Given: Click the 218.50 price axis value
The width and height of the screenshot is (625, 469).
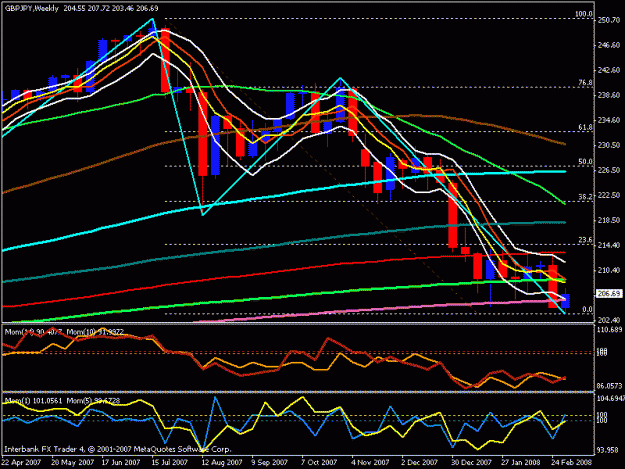Looking at the screenshot, I should coord(609,220).
